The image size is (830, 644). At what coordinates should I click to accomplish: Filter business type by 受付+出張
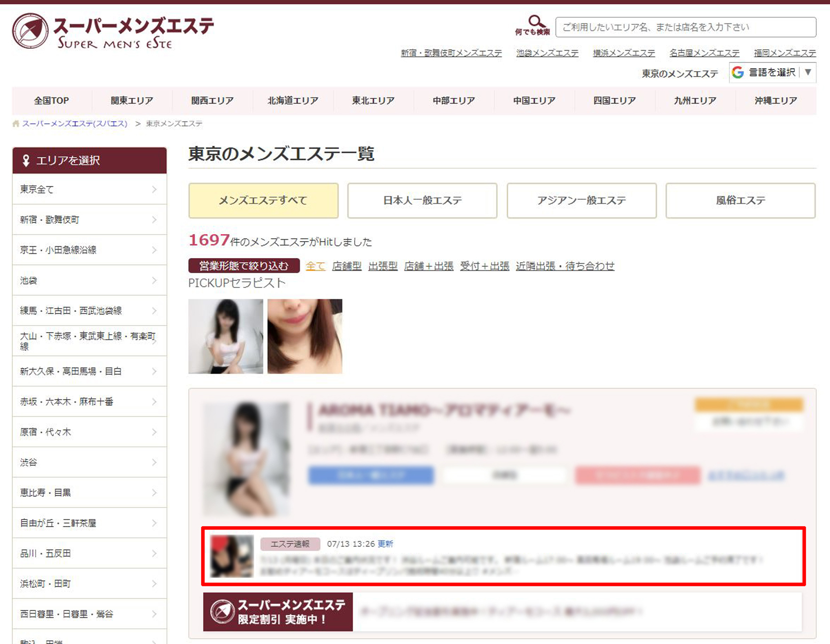click(x=484, y=266)
